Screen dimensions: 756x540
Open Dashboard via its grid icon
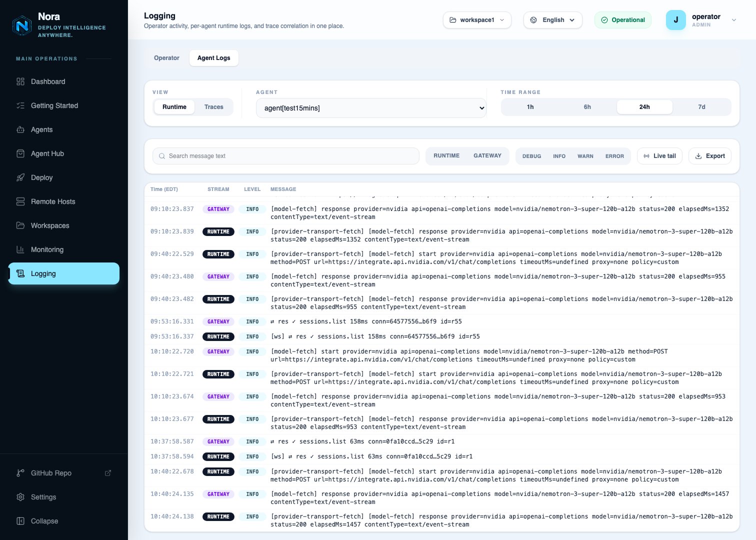pyautogui.click(x=20, y=81)
